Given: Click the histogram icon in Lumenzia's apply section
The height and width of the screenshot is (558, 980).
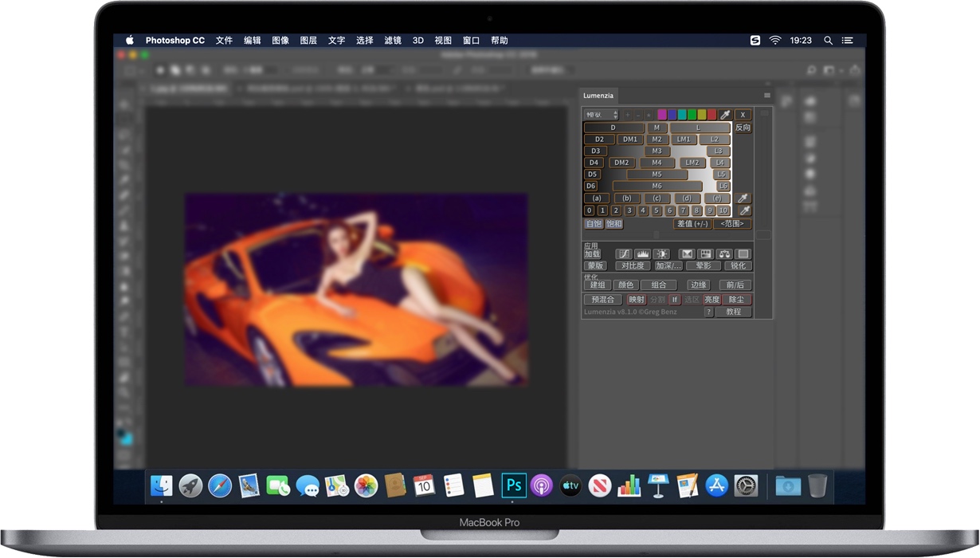Looking at the screenshot, I should (x=642, y=253).
